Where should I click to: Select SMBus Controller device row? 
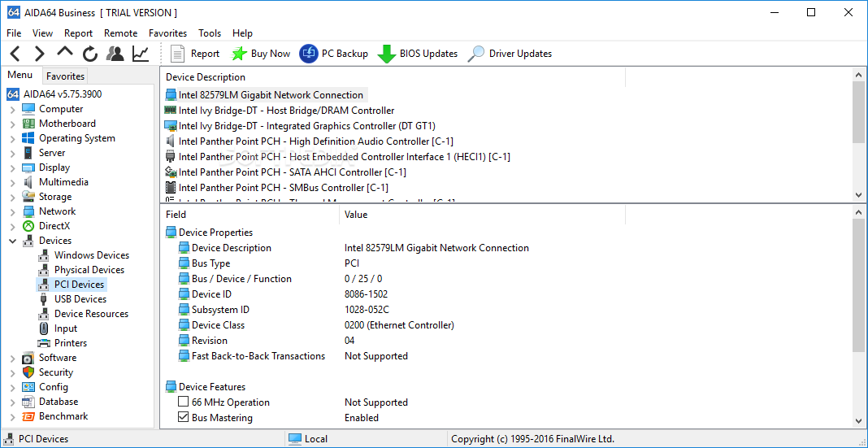click(277, 188)
